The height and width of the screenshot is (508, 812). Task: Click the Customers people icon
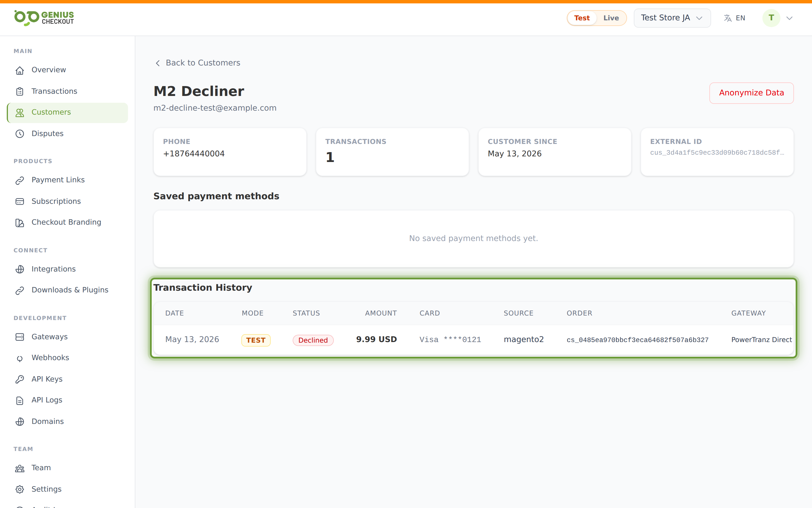tap(20, 113)
